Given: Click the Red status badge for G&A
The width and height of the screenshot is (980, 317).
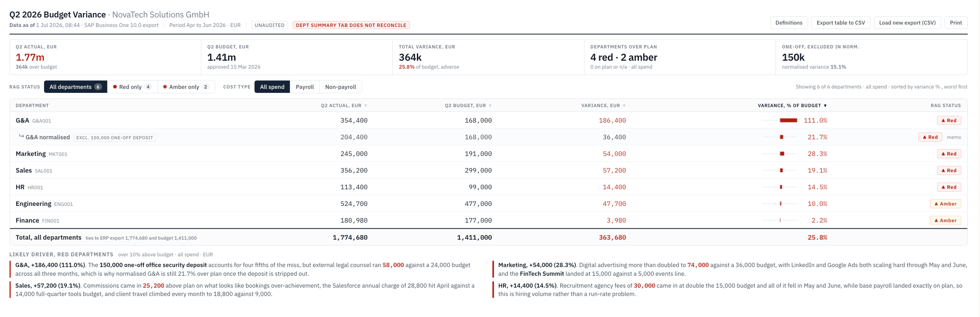Looking at the screenshot, I should [x=949, y=121].
